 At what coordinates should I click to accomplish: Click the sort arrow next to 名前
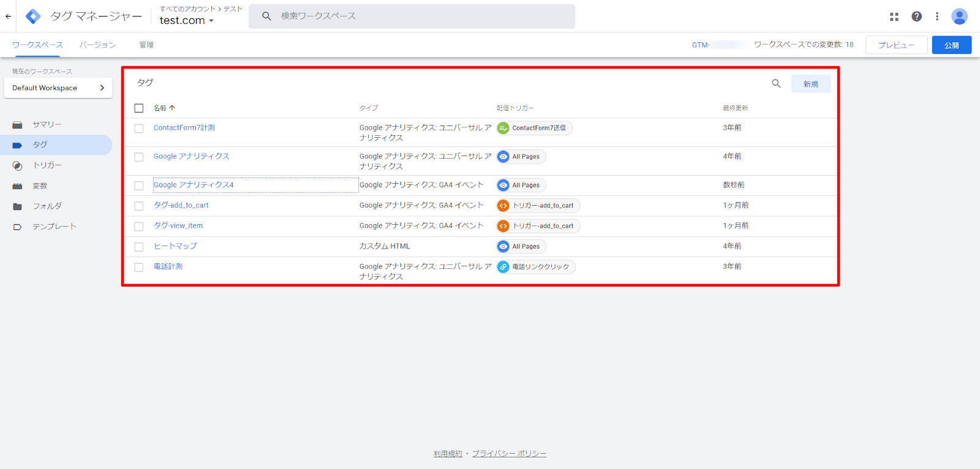pyautogui.click(x=172, y=108)
